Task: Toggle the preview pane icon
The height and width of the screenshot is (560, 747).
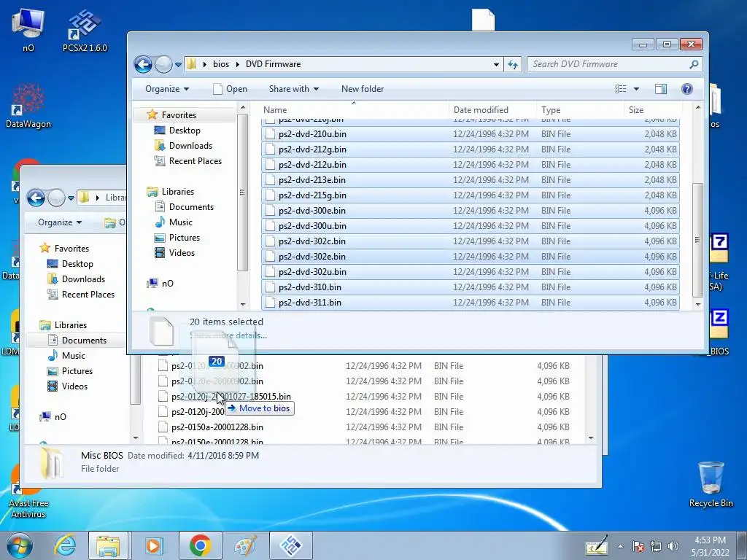Action: tap(661, 89)
